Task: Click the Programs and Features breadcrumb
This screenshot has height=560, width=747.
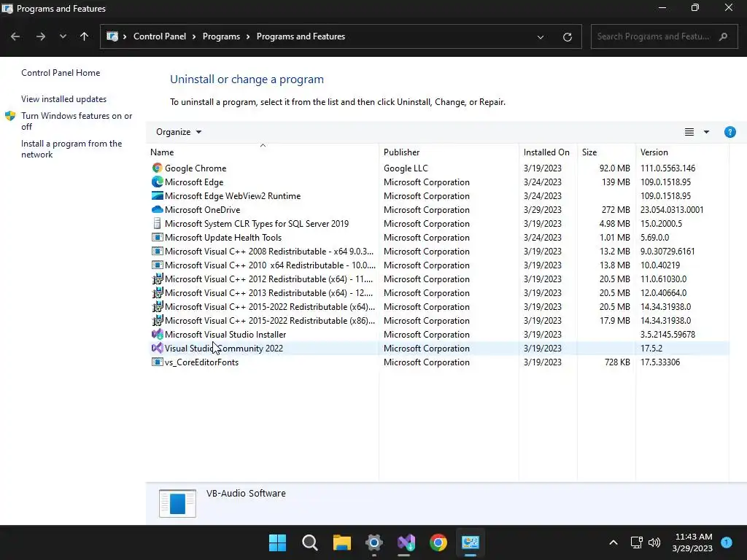Action: point(301,36)
